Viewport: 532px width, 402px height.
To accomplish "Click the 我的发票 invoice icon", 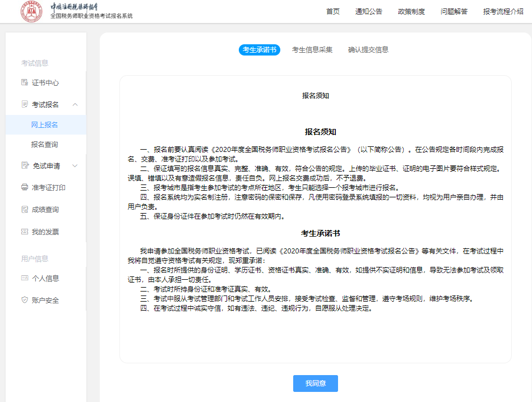I will pyautogui.click(x=24, y=232).
